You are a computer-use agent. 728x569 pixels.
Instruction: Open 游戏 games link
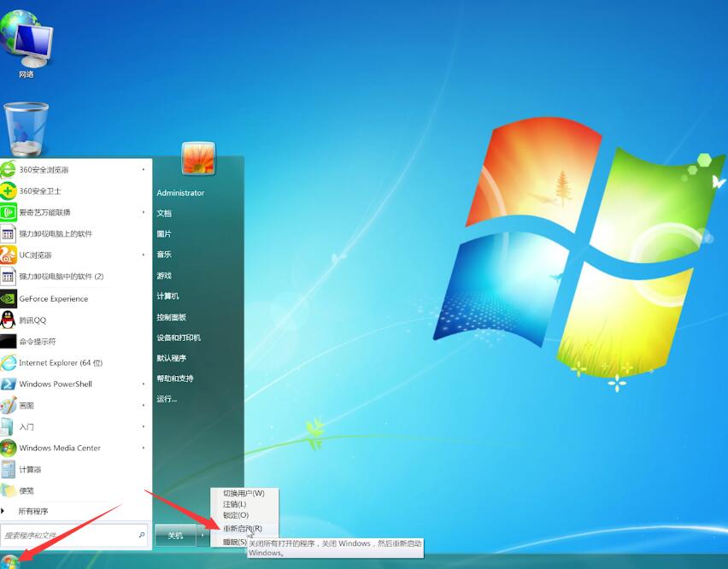(164, 276)
